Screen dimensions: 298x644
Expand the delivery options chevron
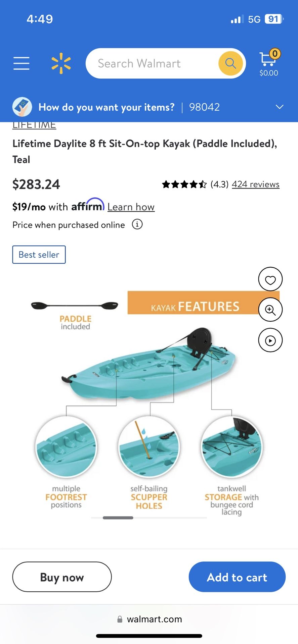point(280,107)
